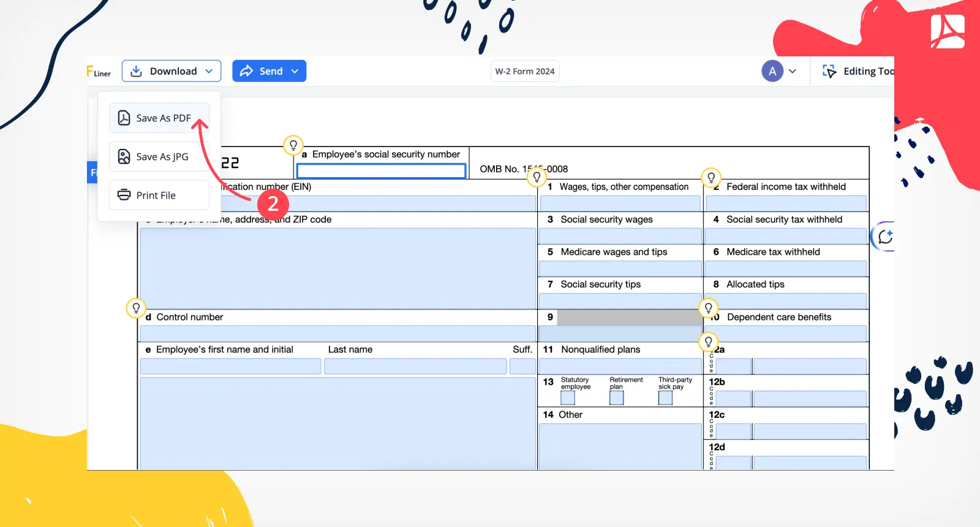
Task: Click the 12b amount field
Action: [x=810, y=398]
